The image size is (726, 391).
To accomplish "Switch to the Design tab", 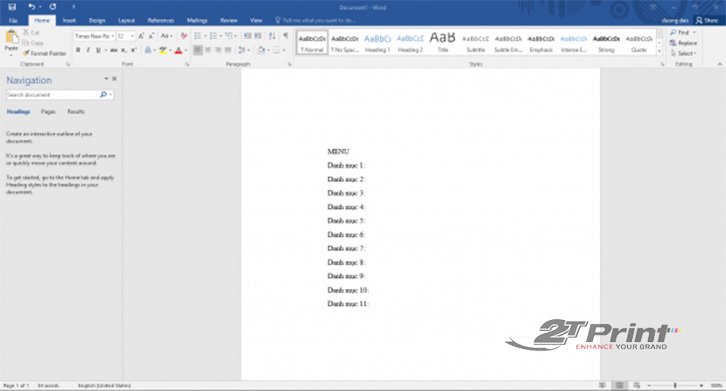I will click(x=97, y=20).
